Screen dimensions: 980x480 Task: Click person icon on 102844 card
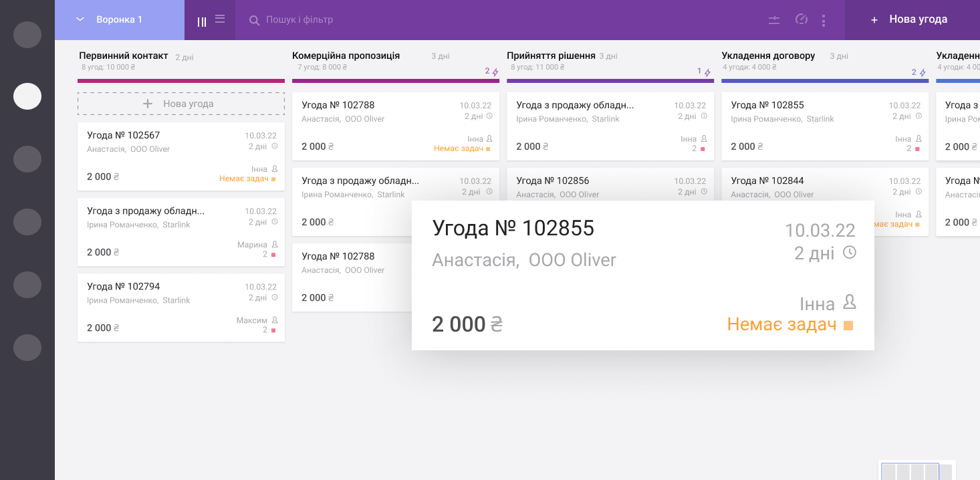[x=918, y=215]
